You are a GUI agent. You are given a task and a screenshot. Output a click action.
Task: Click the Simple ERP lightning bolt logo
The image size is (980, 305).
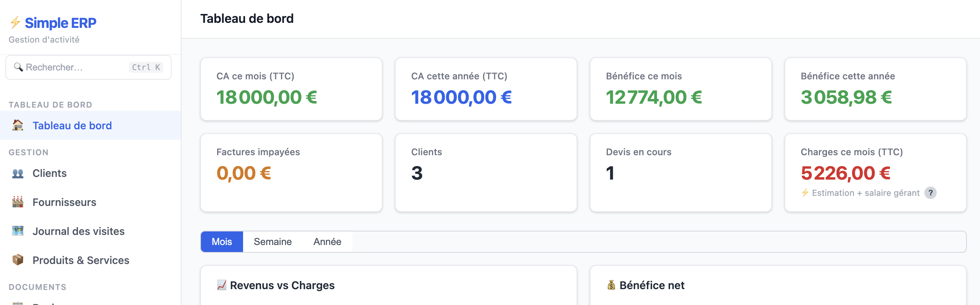coord(15,22)
